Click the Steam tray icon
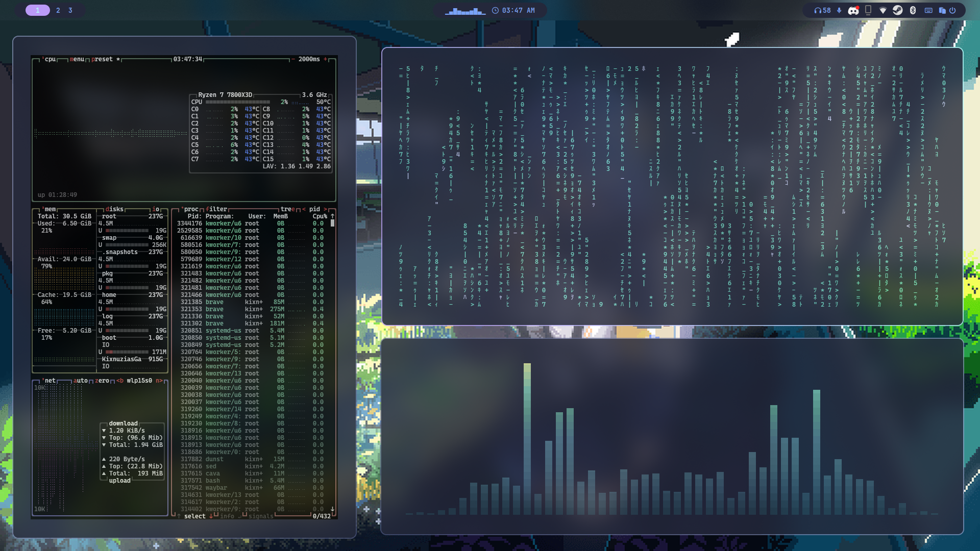 point(897,10)
